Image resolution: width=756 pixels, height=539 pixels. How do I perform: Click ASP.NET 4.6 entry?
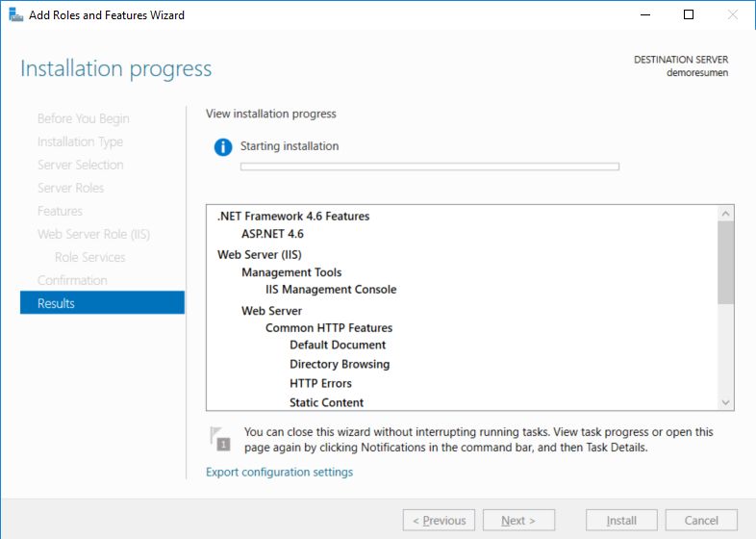tap(272, 234)
